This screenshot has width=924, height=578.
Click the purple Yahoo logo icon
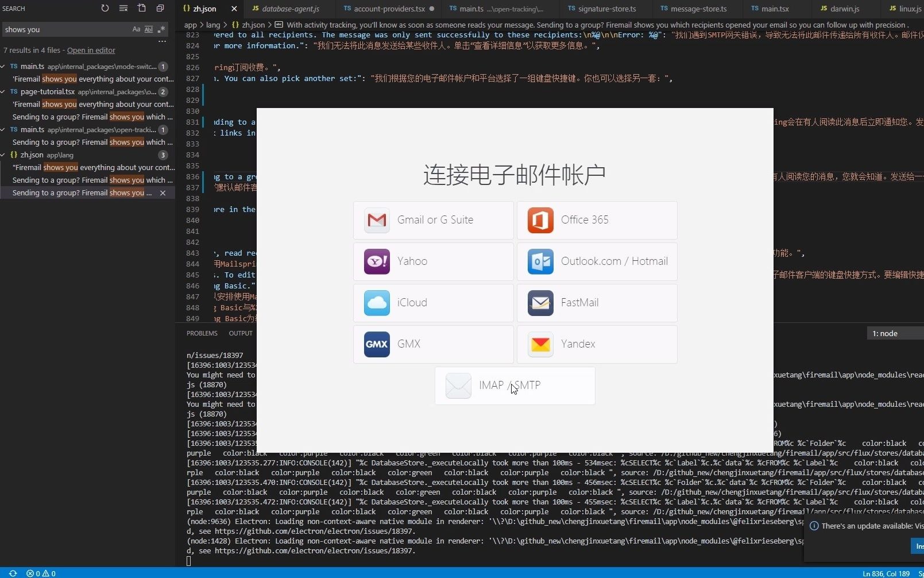click(377, 261)
